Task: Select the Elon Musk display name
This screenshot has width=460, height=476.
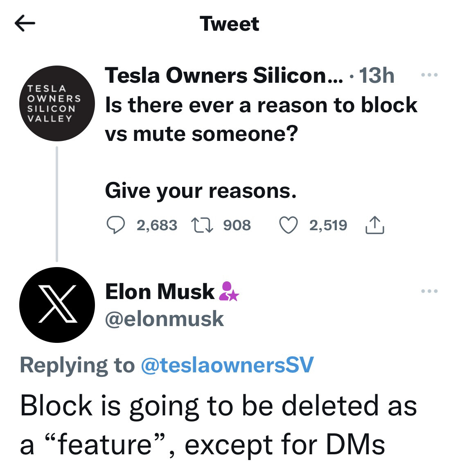Action: coord(160,291)
